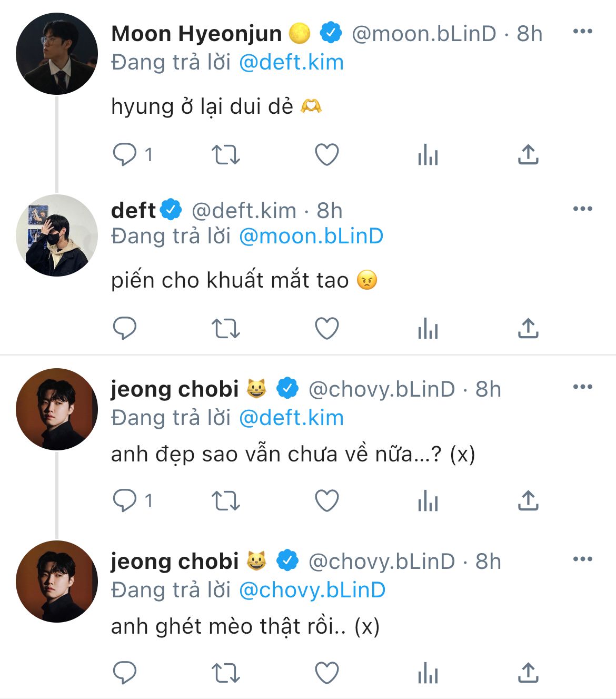616x699 pixels.
Task: Open the deft display name profile
Action: tap(133, 210)
